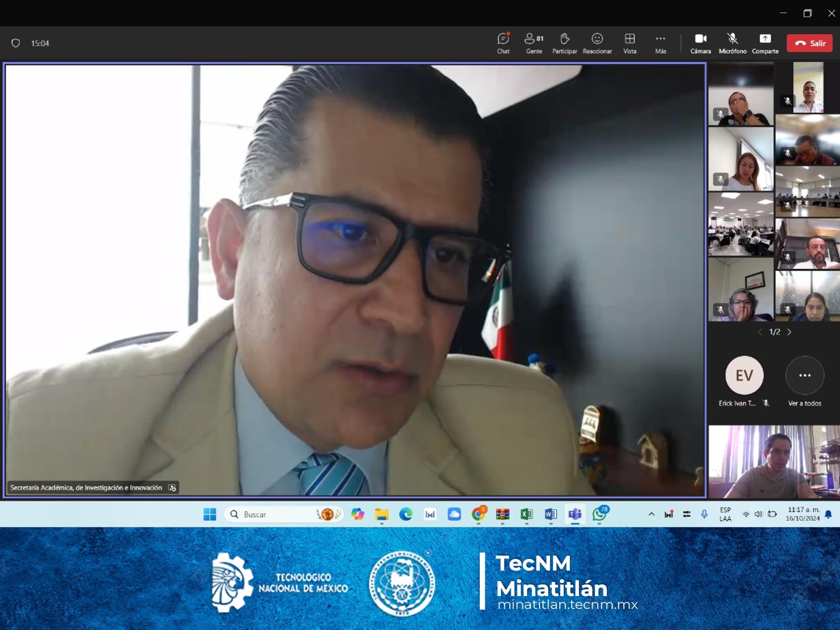The width and height of the screenshot is (840, 630).
Task: Show the Gente participants list
Action: click(x=534, y=43)
